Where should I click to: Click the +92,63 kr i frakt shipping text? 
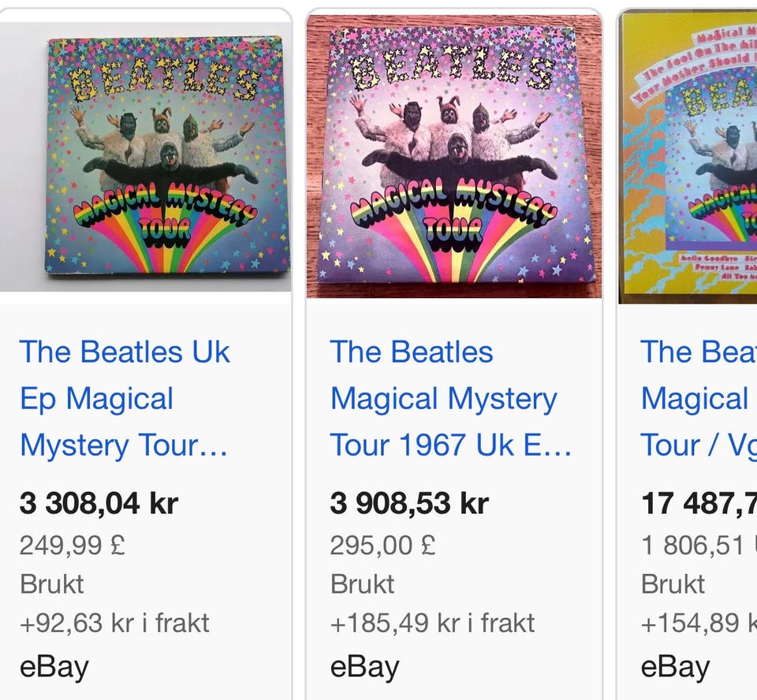point(114,623)
